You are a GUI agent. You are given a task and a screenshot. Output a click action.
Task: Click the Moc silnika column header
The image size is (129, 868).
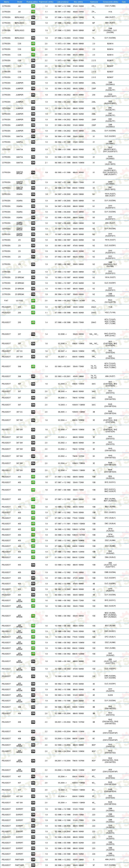point(79,2)
